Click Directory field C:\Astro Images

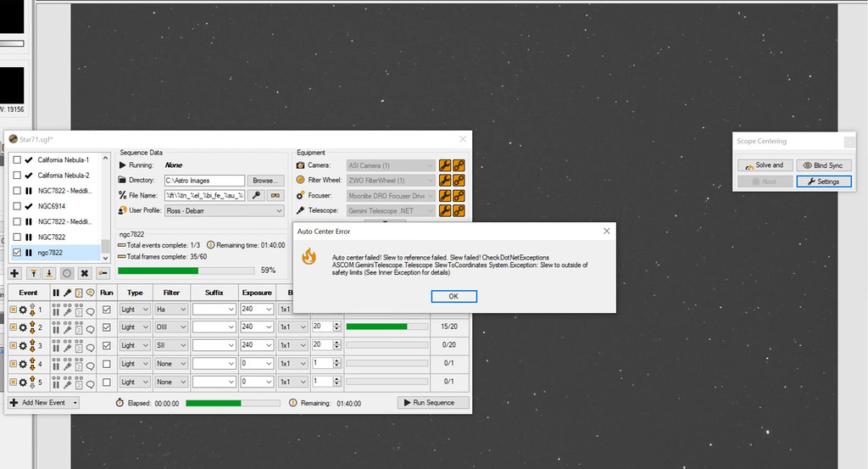coord(204,181)
